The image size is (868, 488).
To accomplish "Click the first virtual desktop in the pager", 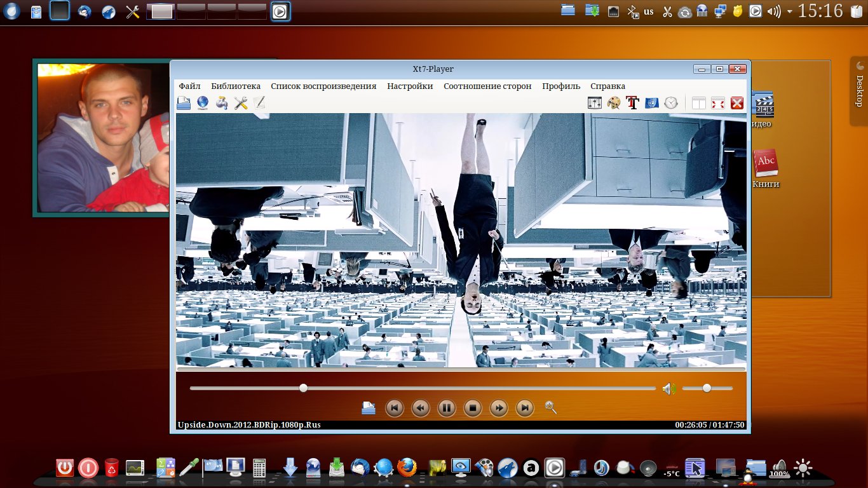I will 161,11.
